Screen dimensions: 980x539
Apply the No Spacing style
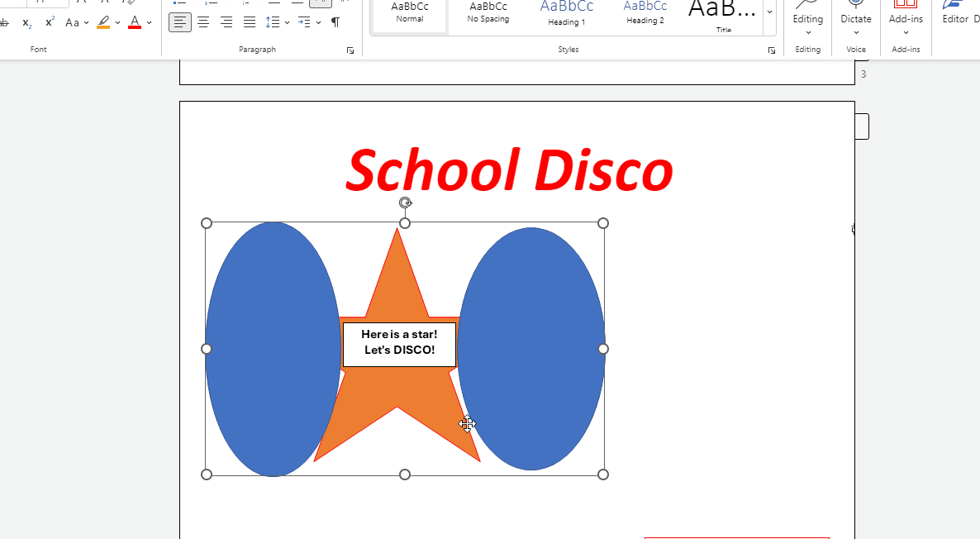coord(488,14)
